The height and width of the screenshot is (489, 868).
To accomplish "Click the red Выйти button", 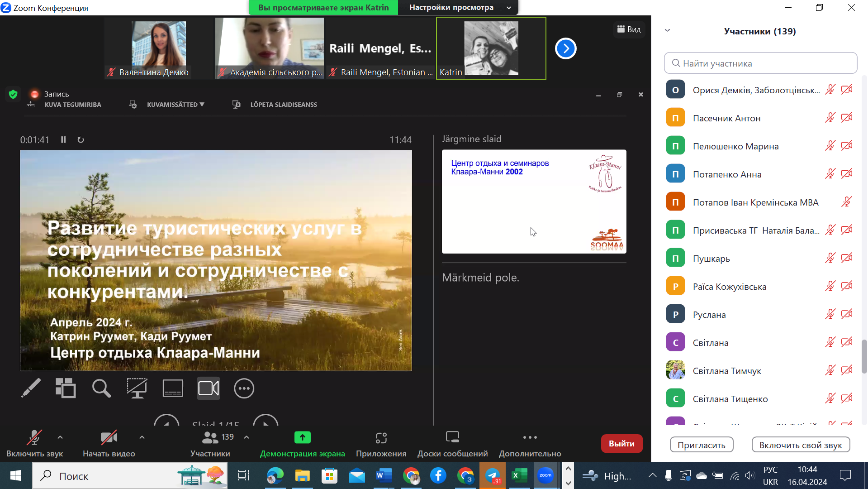I will [621, 444].
